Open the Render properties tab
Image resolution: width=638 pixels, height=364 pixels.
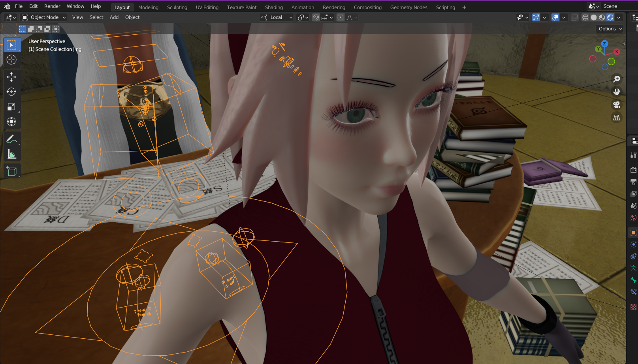633,170
